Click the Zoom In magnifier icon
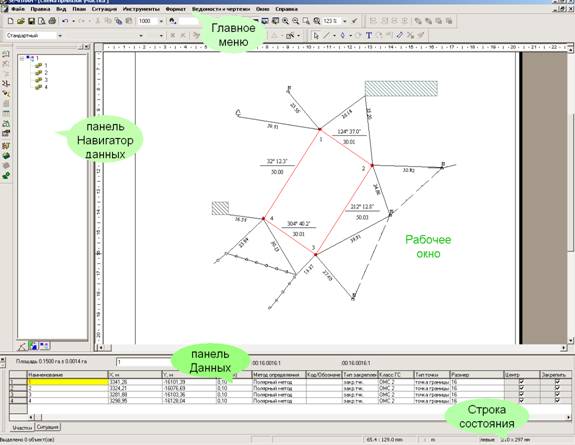 (x=285, y=21)
